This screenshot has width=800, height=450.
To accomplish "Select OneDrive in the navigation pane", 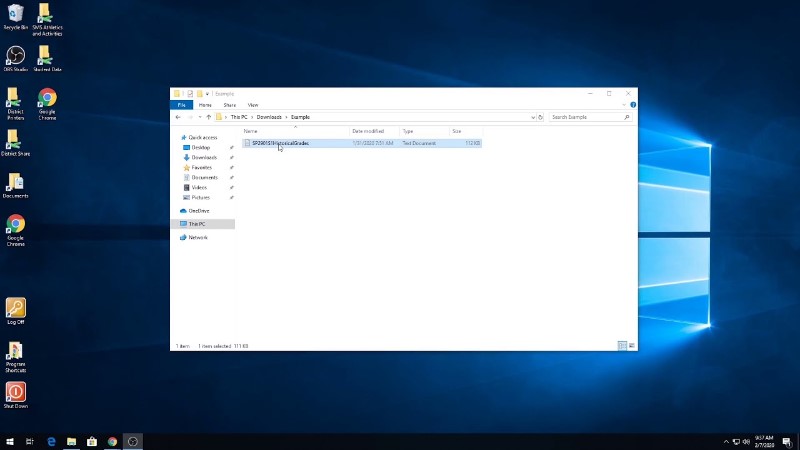I will pos(199,211).
